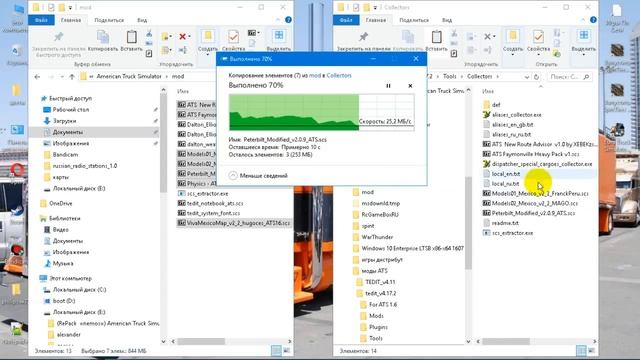This screenshot has height=360, width=640.
Task: Select def folder in Collectors window
Action: 496,105
